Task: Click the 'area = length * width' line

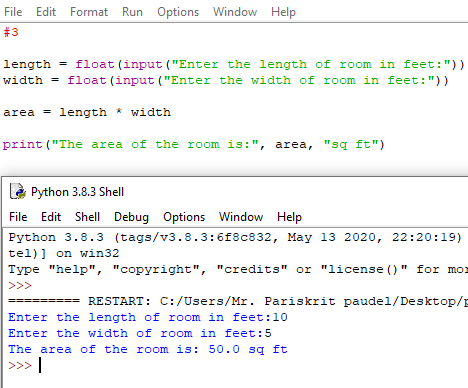Action: [x=87, y=112]
